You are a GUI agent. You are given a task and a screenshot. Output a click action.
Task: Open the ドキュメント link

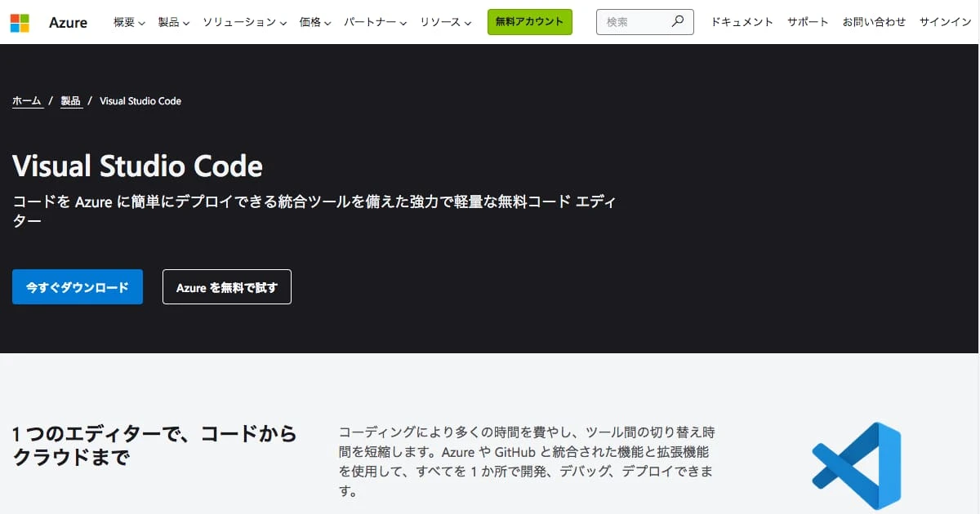tap(742, 22)
